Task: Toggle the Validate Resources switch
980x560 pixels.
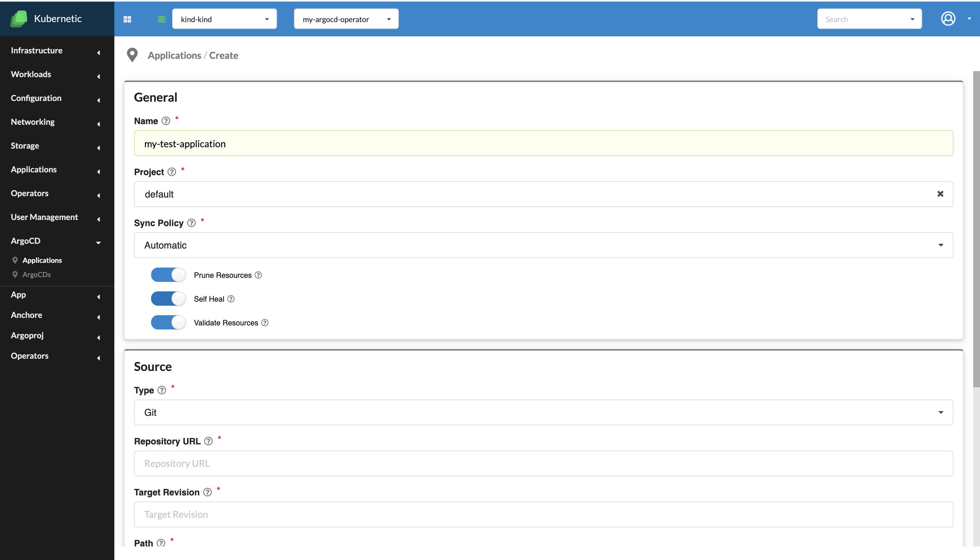Action: point(168,323)
